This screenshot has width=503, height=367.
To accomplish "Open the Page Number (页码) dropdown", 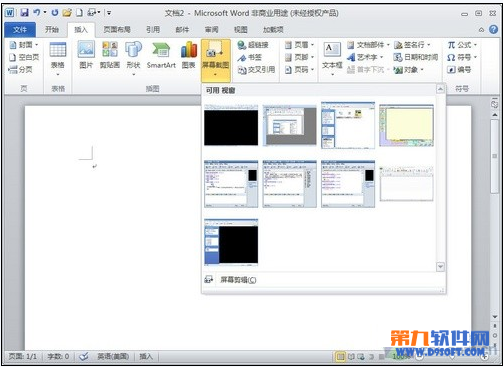I will (x=299, y=70).
